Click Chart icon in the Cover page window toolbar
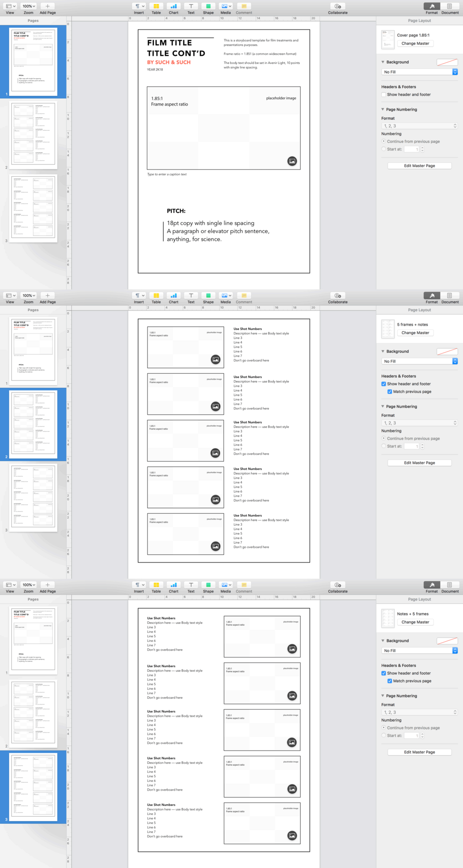 (x=173, y=6)
